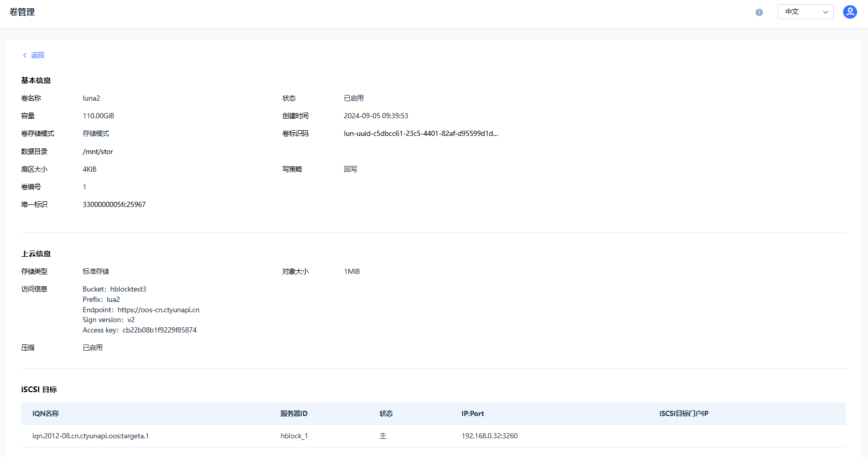
Task: Click the 服务器ID column header
Action: pyautogui.click(x=294, y=413)
